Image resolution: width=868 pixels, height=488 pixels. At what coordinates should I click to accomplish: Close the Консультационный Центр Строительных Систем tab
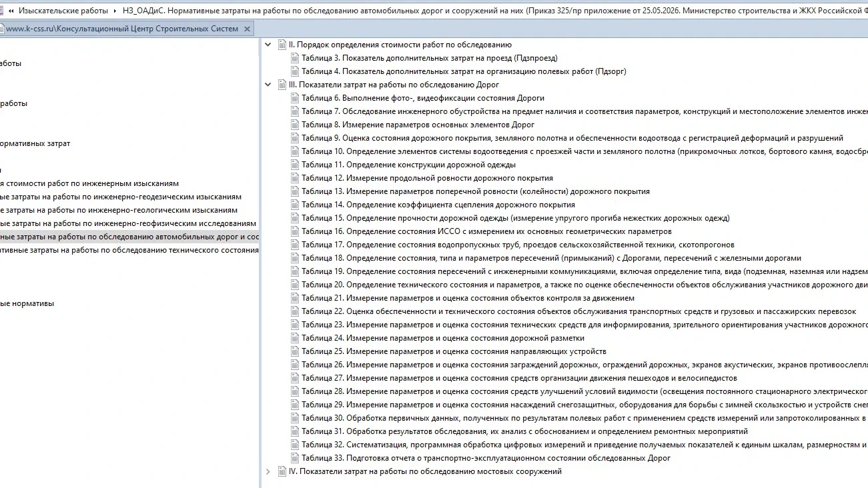(248, 29)
